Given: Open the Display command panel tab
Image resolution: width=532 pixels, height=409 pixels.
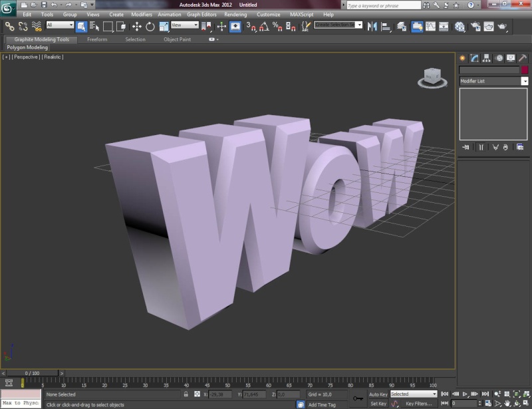Looking at the screenshot, I should [x=511, y=59].
